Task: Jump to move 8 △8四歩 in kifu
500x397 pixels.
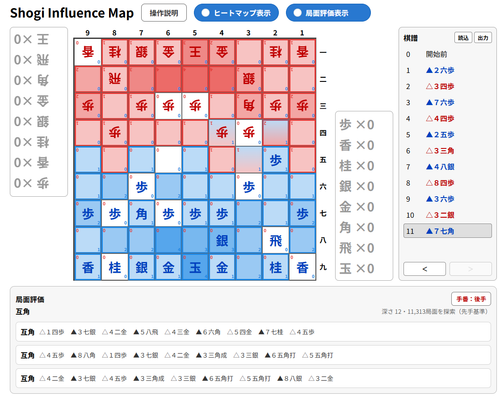Action: [x=447, y=183]
